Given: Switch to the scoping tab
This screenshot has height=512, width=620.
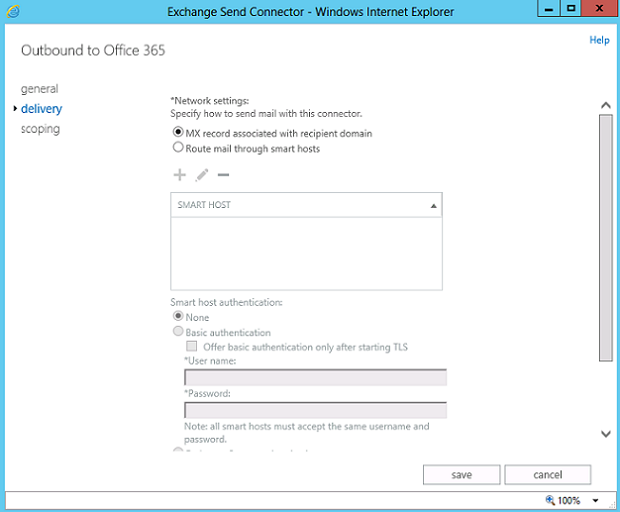Looking at the screenshot, I should (x=40, y=129).
